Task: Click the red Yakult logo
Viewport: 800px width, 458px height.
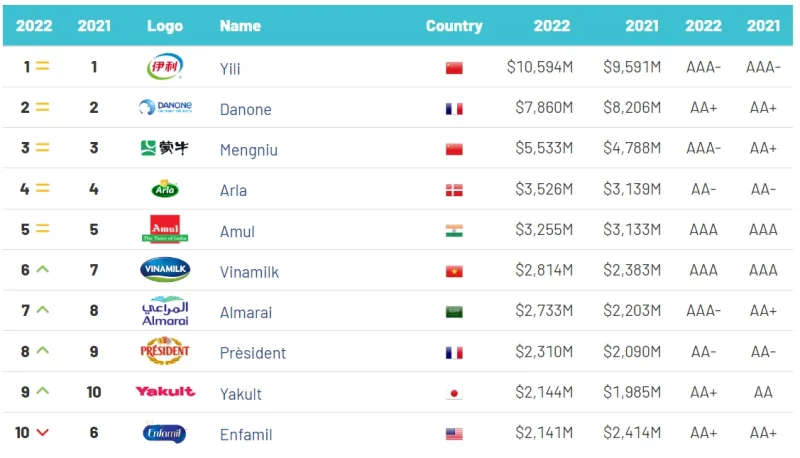Action: pos(165,392)
